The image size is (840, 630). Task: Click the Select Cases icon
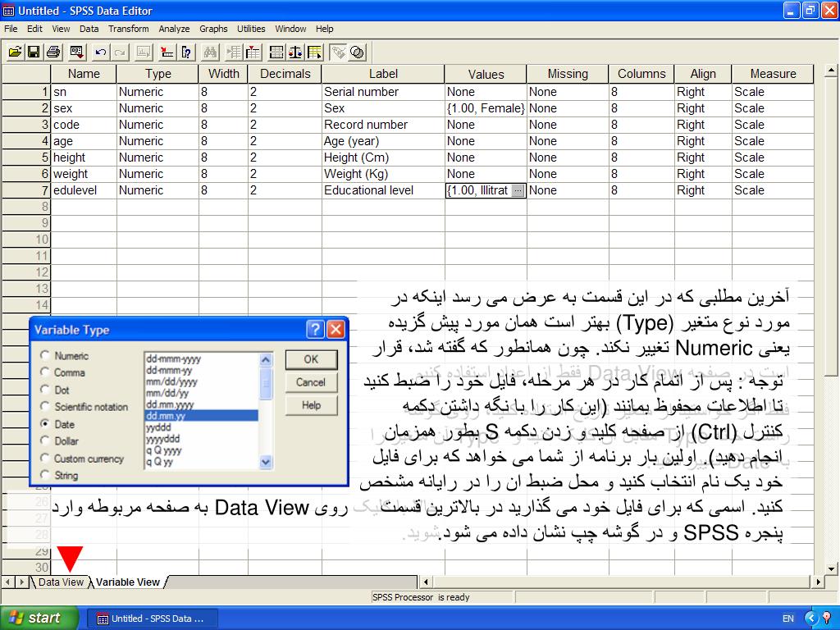pyautogui.click(x=314, y=52)
